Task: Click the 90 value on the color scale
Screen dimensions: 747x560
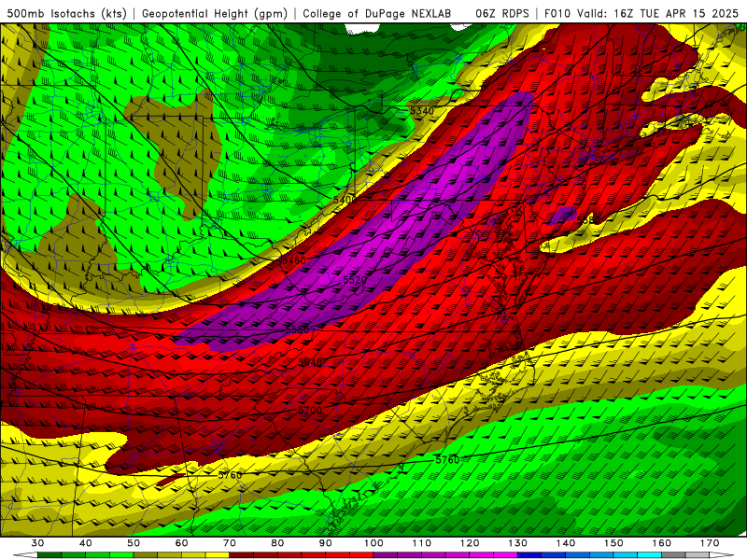Action: click(325, 543)
